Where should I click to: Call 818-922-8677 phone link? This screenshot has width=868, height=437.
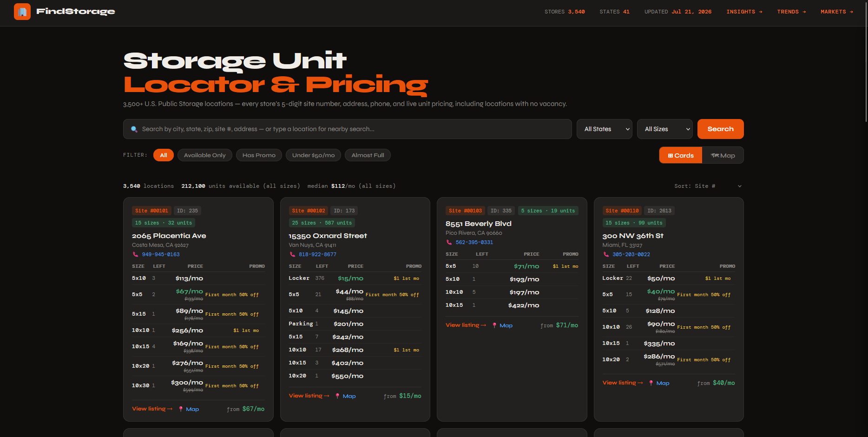[317, 254]
